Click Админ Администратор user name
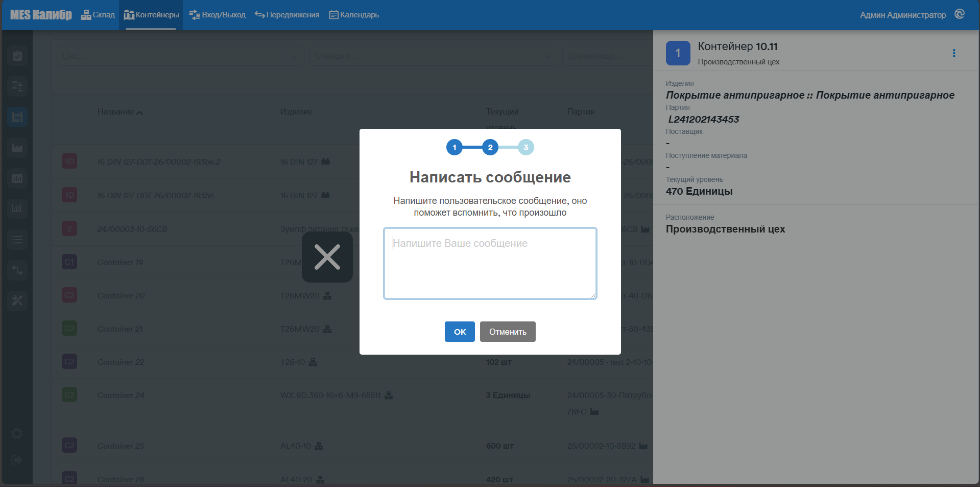980x487 pixels. click(903, 15)
